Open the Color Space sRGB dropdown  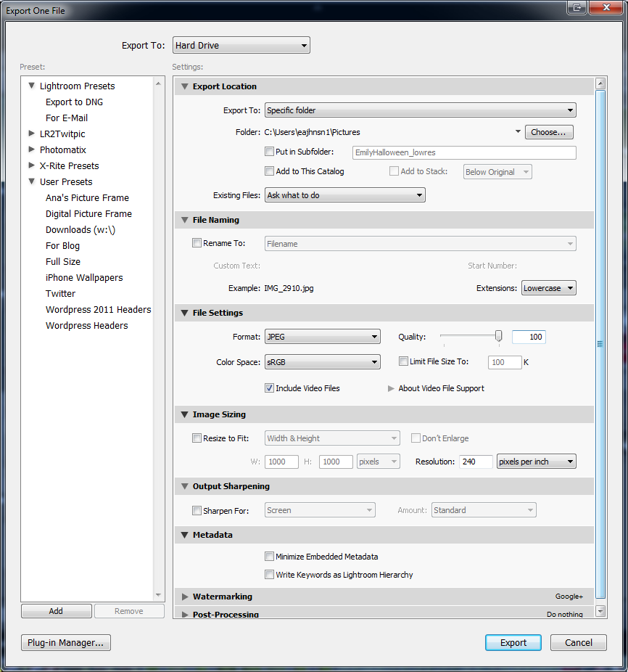pyautogui.click(x=322, y=361)
